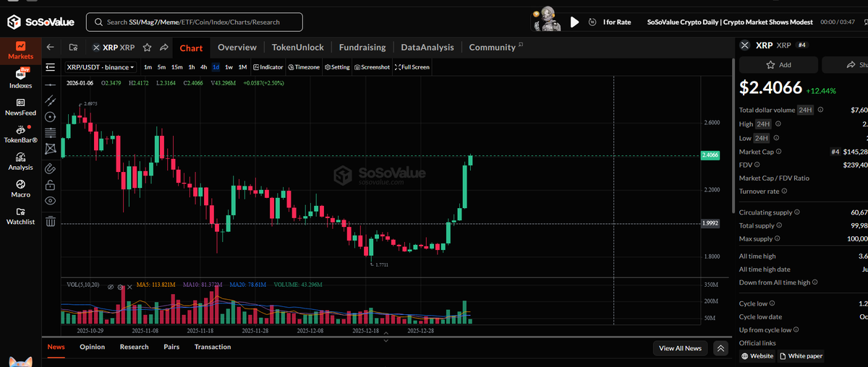868x367 pixels.
Task: Select the 5m timeframe
Action: click(161, 67)
